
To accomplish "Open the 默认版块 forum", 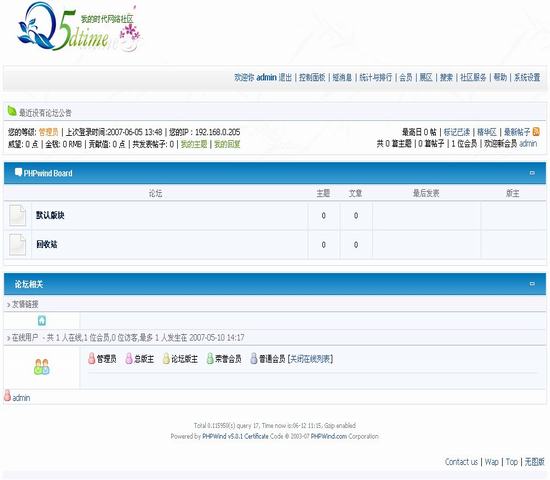I will point(50,215).
